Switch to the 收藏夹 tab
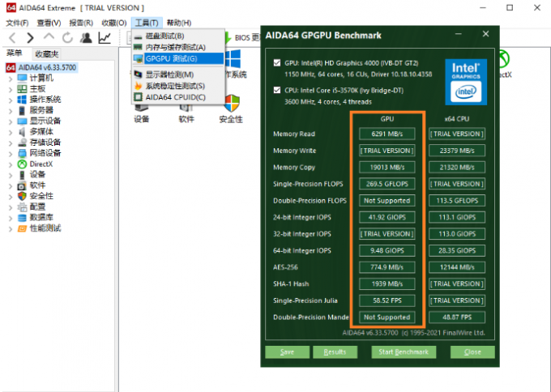 47,53
